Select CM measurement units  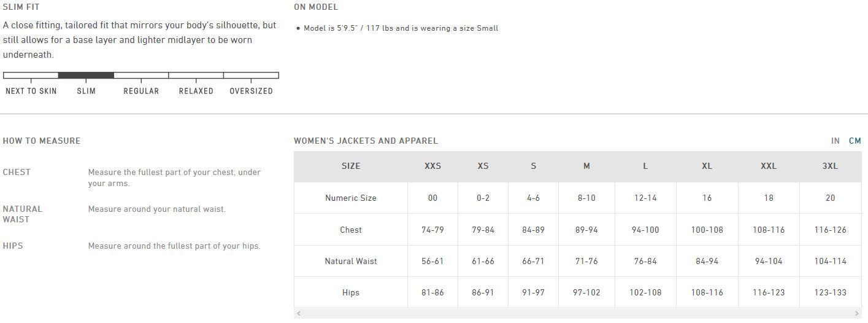tap(855, 141)
